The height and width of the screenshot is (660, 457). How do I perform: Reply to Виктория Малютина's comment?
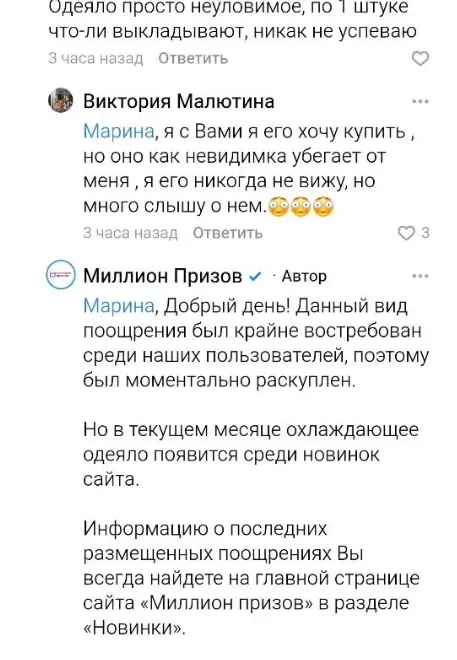228,233
